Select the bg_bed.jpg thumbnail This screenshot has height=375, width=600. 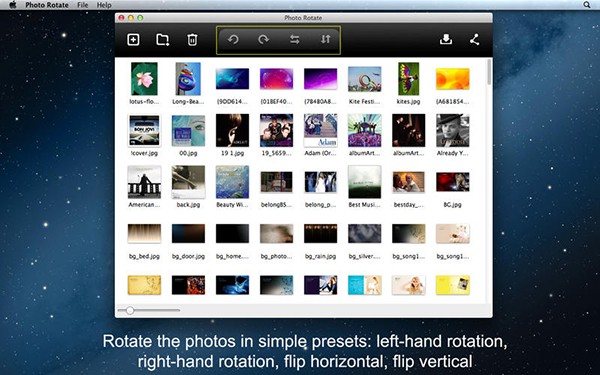point(144,233)
